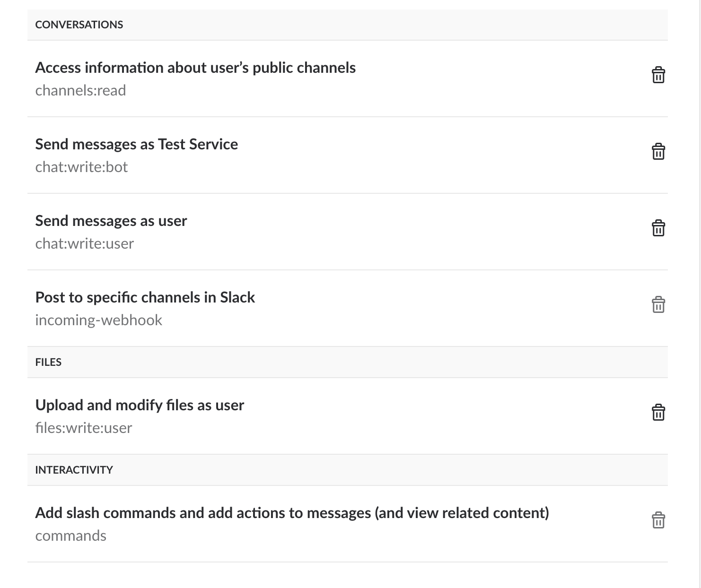
Task: Click the incoming-webhook scope name text
Action: pos(98,320)
